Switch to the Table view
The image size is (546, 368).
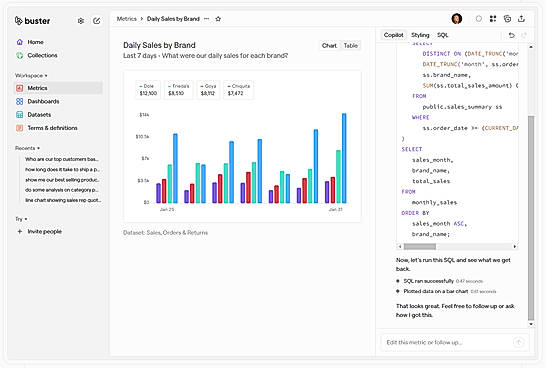[351, 46]
